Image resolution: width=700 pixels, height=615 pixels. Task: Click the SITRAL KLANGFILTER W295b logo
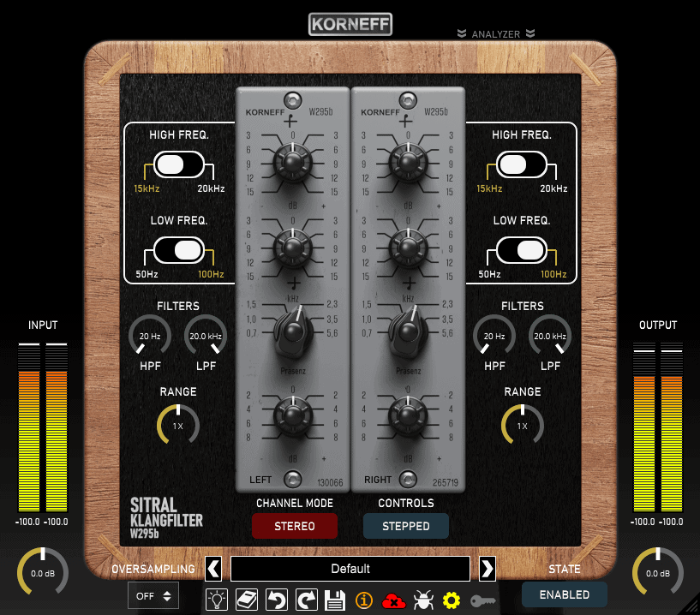pos(166,517)
